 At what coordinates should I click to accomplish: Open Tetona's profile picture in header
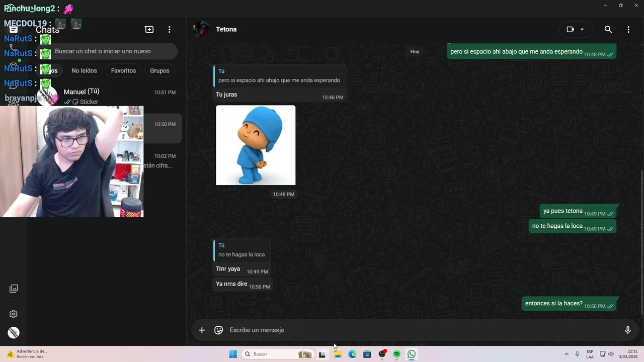201,29
